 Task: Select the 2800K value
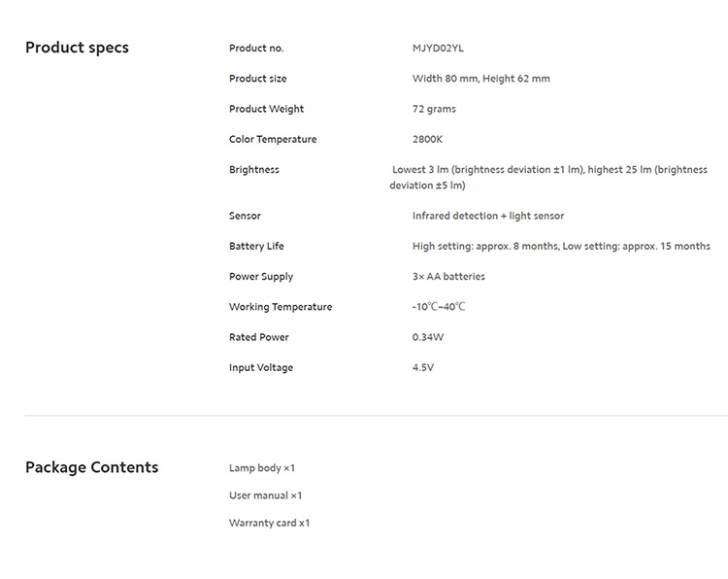coord(427,139)
